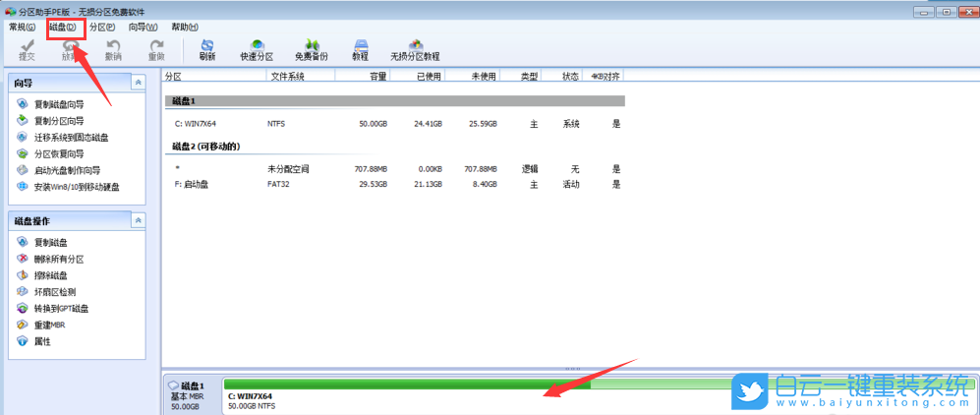Click 重建MBR in disk operations
980x415 pixels.
click(x=49, y=326)
